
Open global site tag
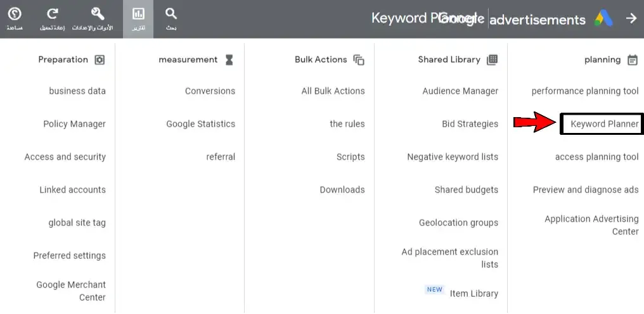coord(77,223)
